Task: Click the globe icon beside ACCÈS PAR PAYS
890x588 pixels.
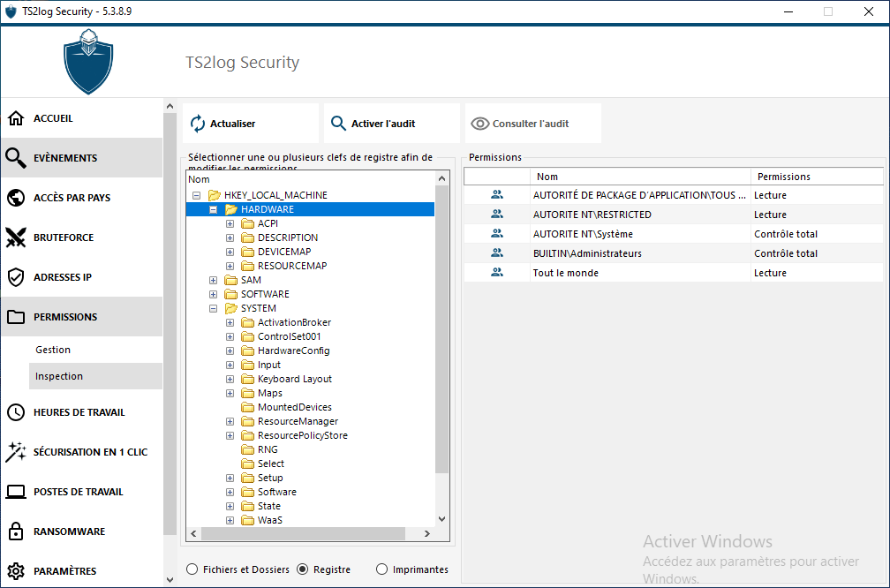Action: (x=16, y=198)
